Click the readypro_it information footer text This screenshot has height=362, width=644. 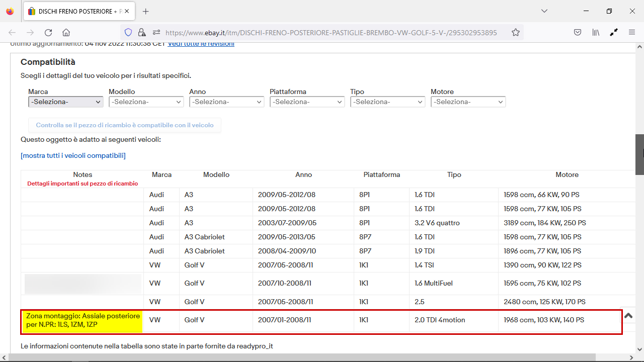coord(147,346)
